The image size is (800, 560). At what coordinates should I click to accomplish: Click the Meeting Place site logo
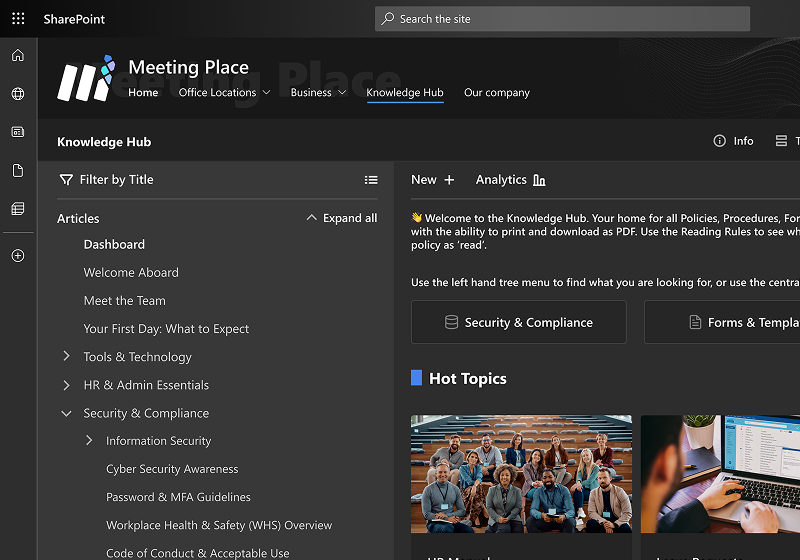[x=87, y=79]
